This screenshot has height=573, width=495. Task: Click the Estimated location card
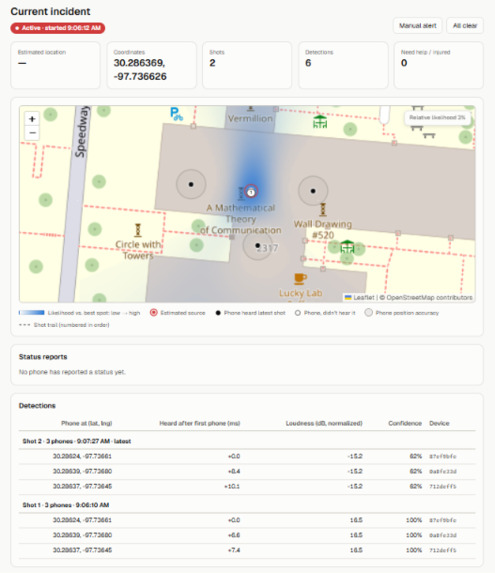click(55, 65)
